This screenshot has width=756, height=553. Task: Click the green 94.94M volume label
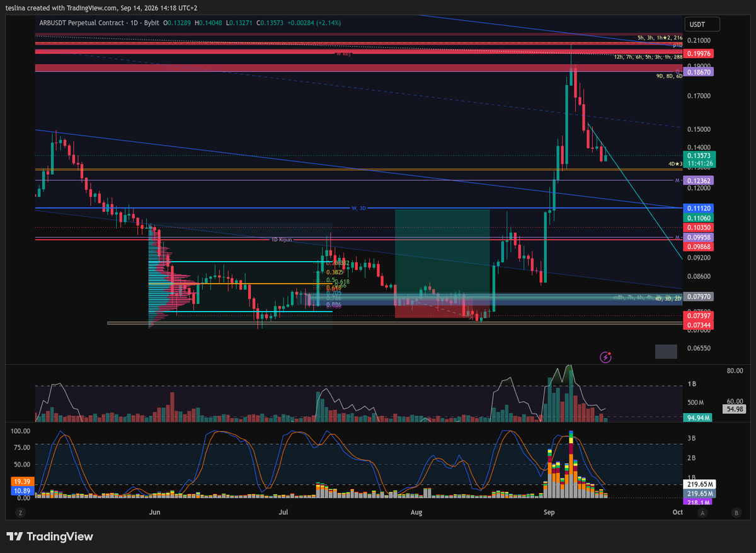[x=698, y=417]
